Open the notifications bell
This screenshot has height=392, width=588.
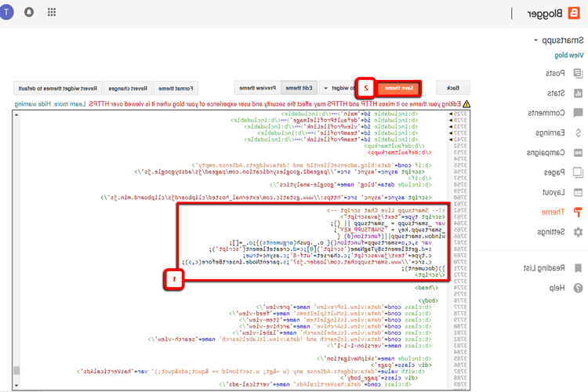click(x=29, y=13)
